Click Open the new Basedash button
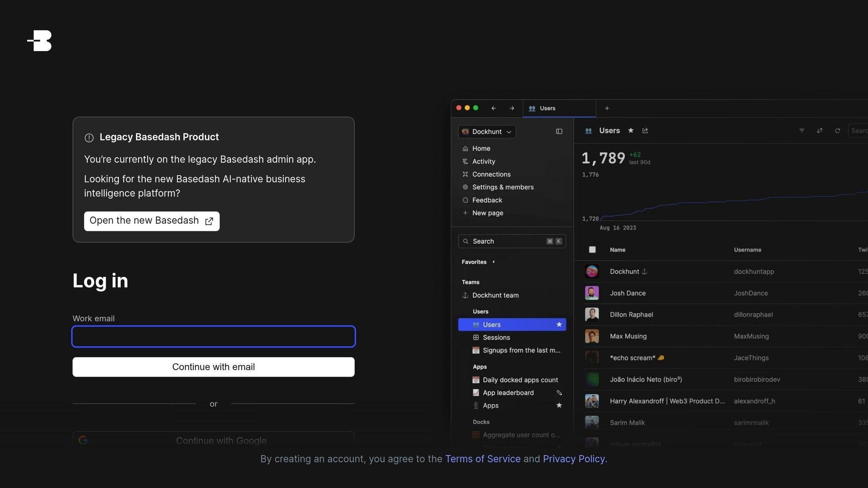This screenshot has width=868, height=488. click(x=152, y=221)
